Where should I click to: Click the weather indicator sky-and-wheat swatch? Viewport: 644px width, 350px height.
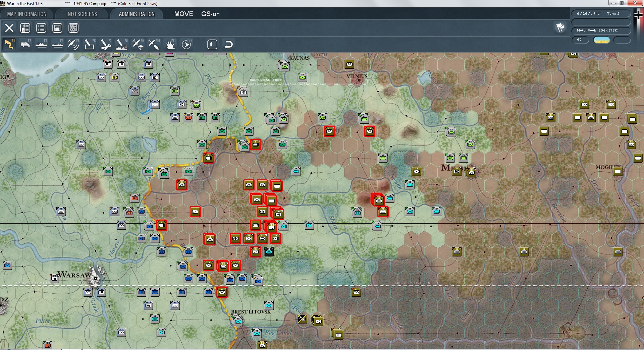point(602,40)
